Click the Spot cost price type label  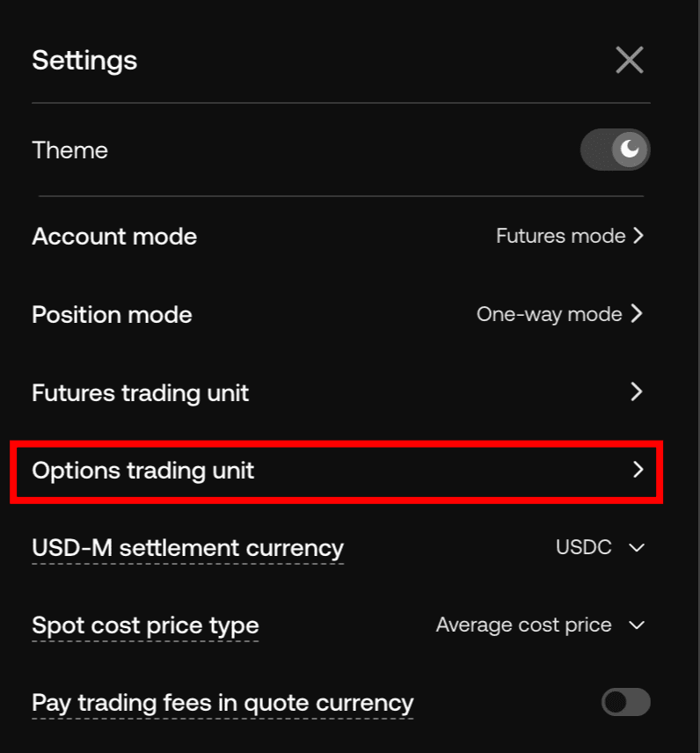click(145, 625)
